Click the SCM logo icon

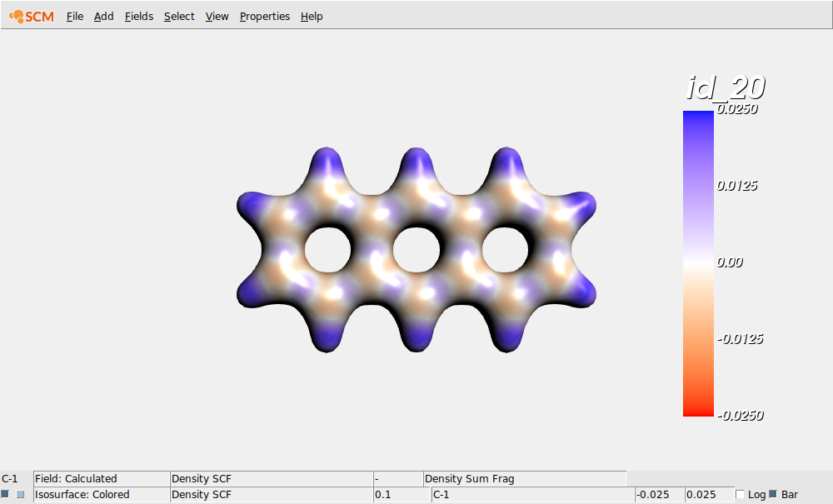click(x=15, y=16)
